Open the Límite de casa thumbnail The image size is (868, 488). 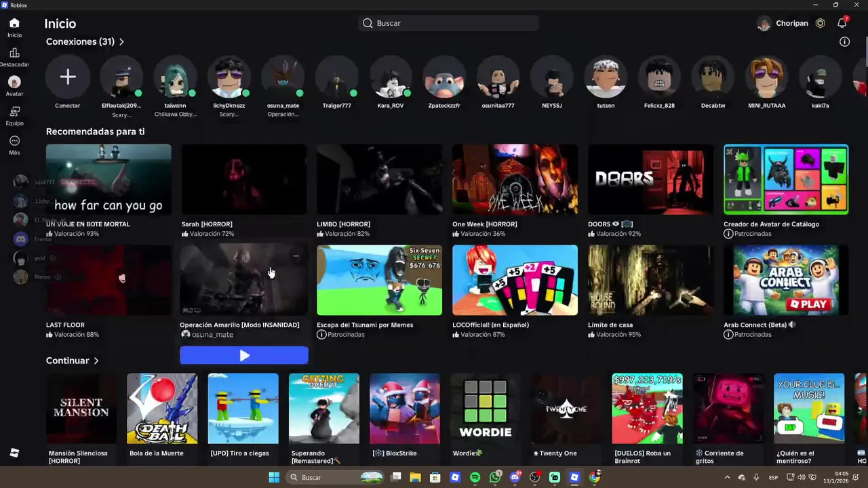[651, 280]
